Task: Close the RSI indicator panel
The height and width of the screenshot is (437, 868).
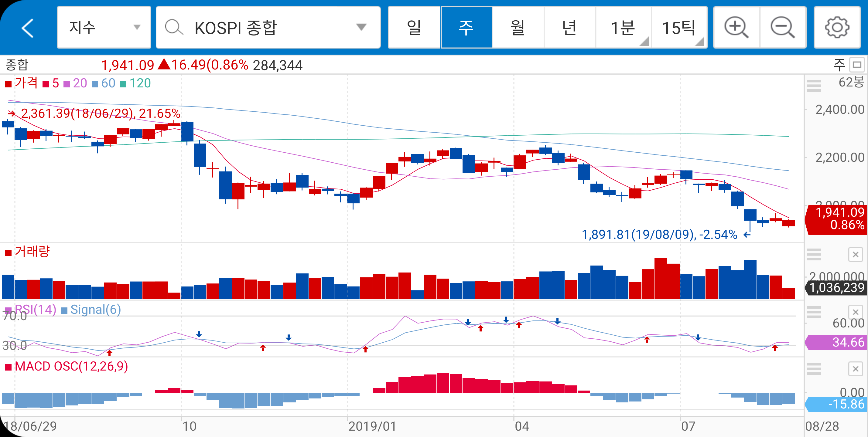Action: tap(855, 312)
